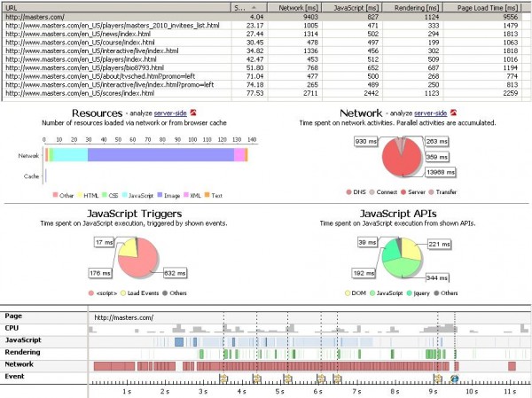Click the JavaScript legend swatch in Resources
532x398 pixels.
124,195
